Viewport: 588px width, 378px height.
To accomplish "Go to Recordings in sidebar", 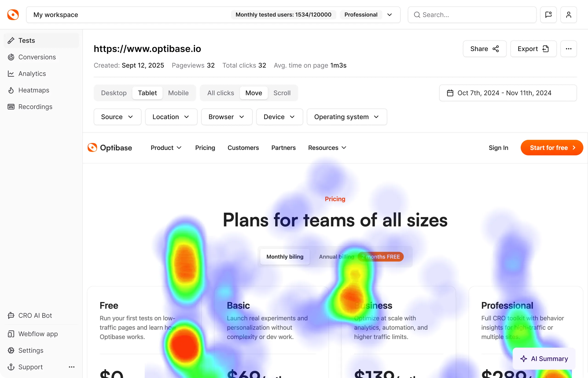I will [35, 107].
